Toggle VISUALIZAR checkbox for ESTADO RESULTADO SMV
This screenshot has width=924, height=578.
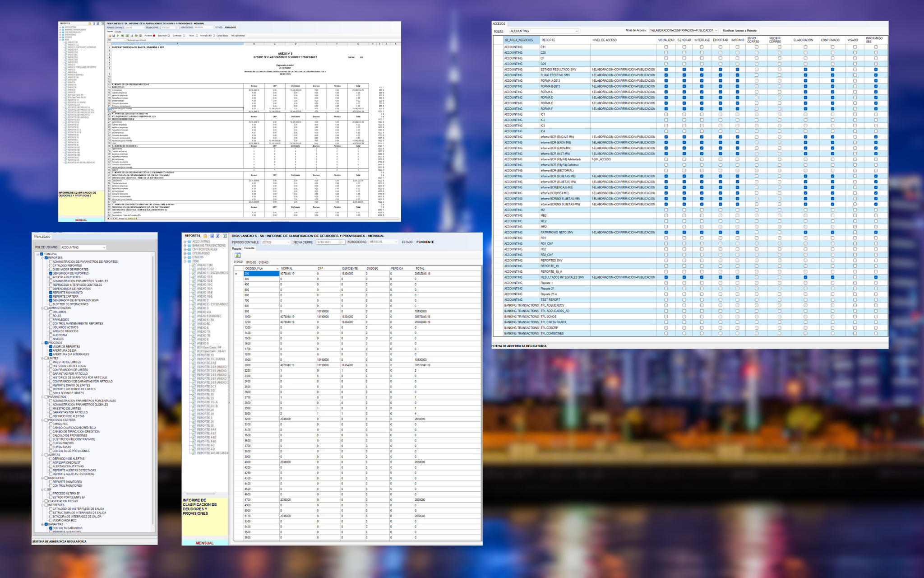(666, 70)
